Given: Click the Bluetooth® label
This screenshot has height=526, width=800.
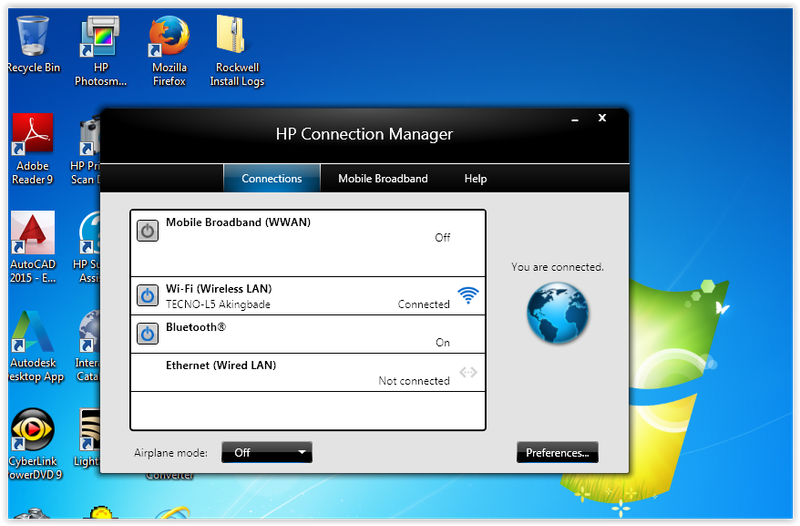Looking at the screenshot, I should 196,327.
